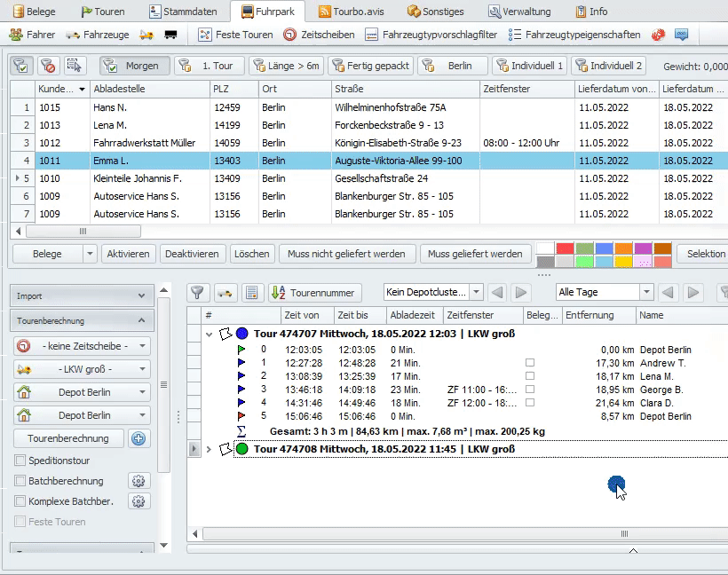
Task: Toggle the Morgen filter
Action: 135,66
